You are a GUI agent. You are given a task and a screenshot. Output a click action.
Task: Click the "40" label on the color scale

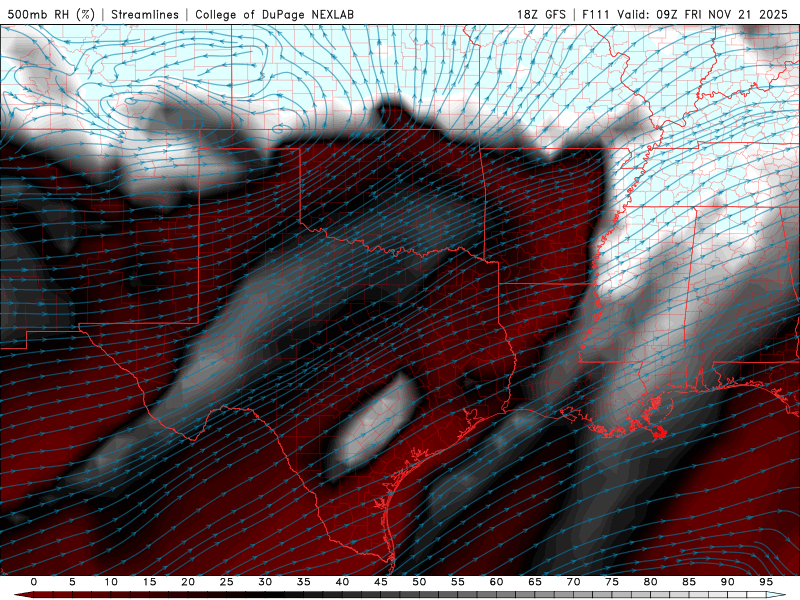coord(342,582)
